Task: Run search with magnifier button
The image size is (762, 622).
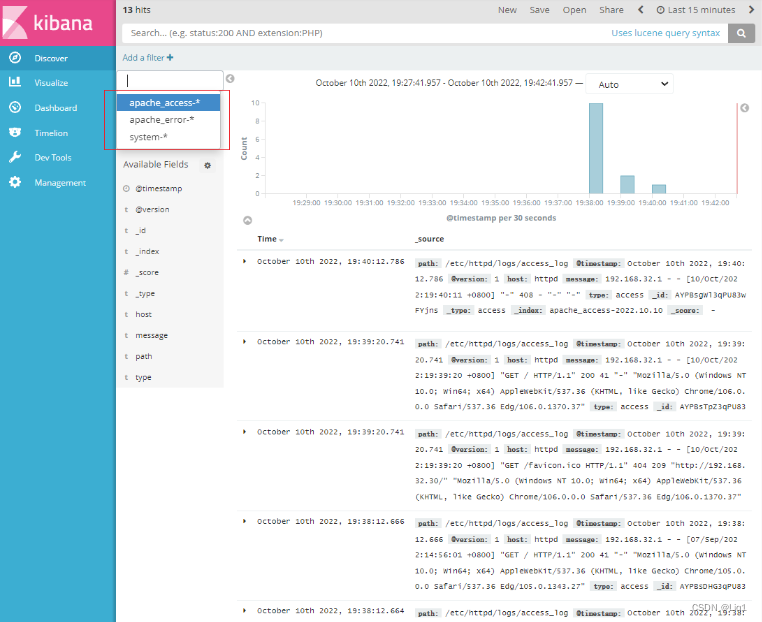Action: click(x=741, y=33)
